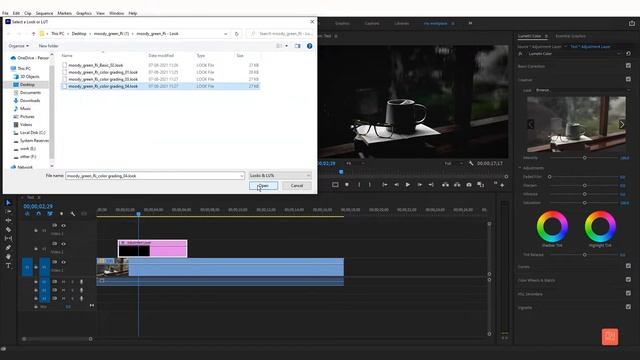Toggle Video 2 track output eye

[63, 244]
